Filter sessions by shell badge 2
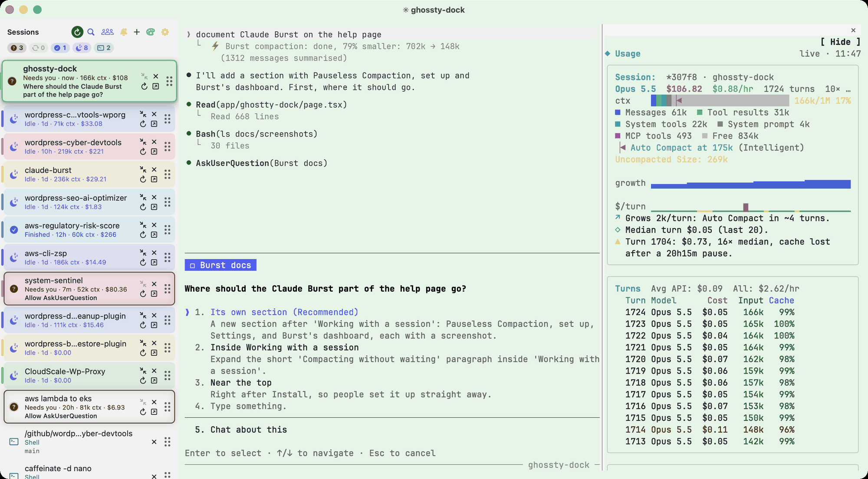 tap(104, 48)
